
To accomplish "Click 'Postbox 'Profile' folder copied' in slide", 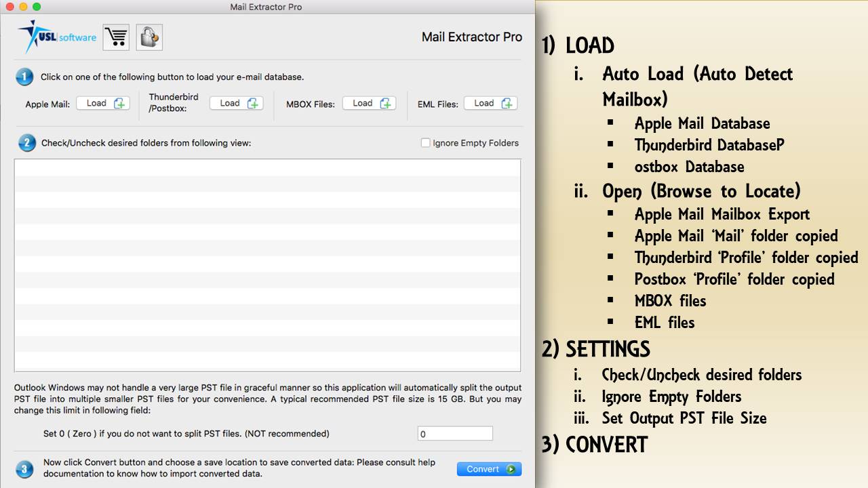I will (734, 279).
